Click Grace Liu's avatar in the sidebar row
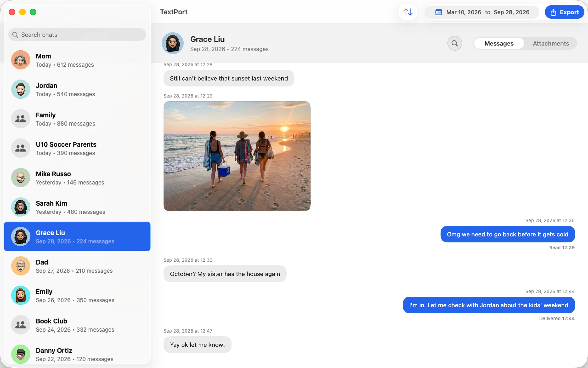588x368 pixels. 21,237
